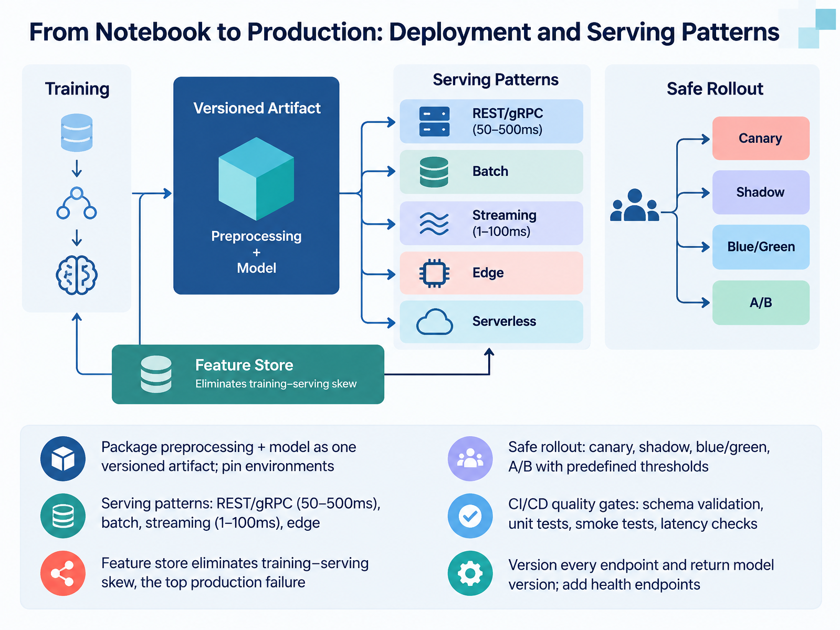840x630 pixels.
Task: Click the teal gear bullet icon
Action: click(470, 573)
